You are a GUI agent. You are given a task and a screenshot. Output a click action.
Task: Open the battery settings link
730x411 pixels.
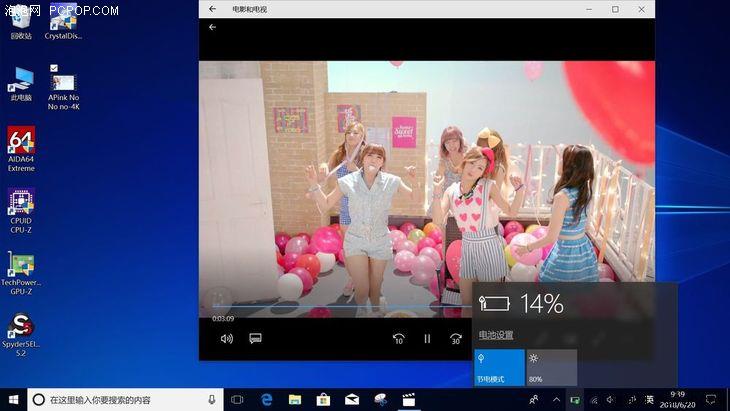coord(496,335)
